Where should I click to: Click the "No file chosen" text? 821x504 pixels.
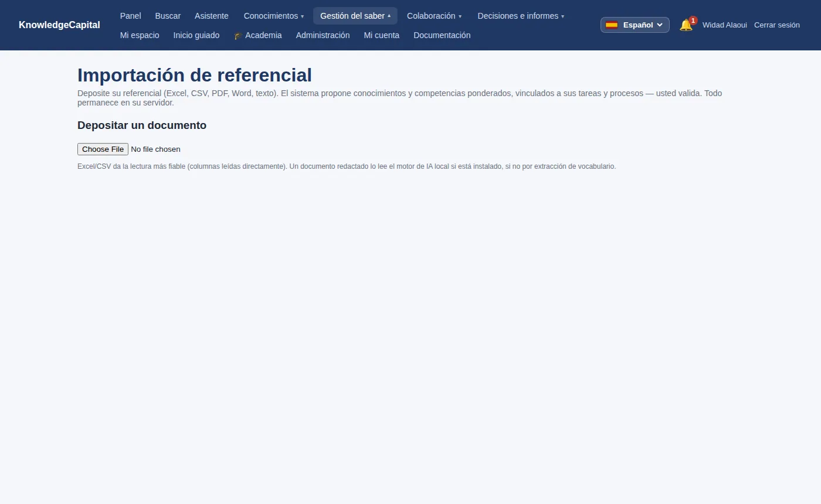[x=155, y=149]
